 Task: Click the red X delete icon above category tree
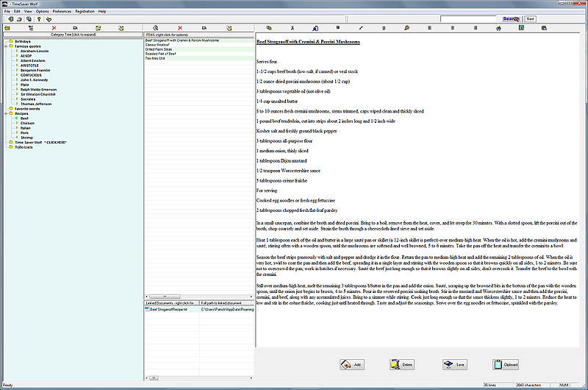point(54,28)
